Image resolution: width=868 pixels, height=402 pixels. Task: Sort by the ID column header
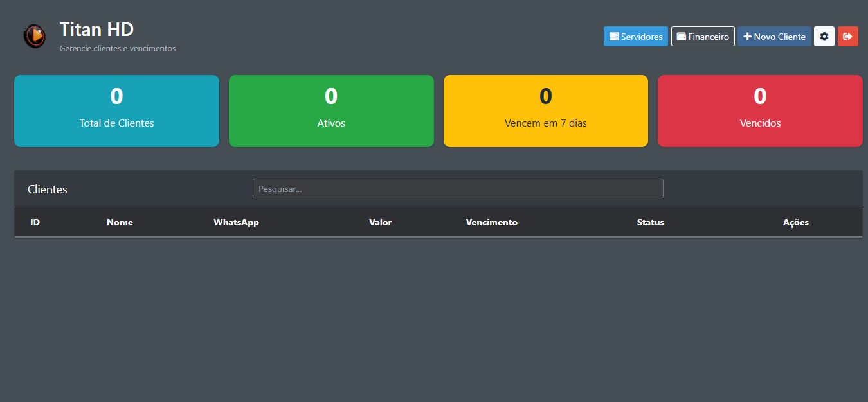point(35,222)
